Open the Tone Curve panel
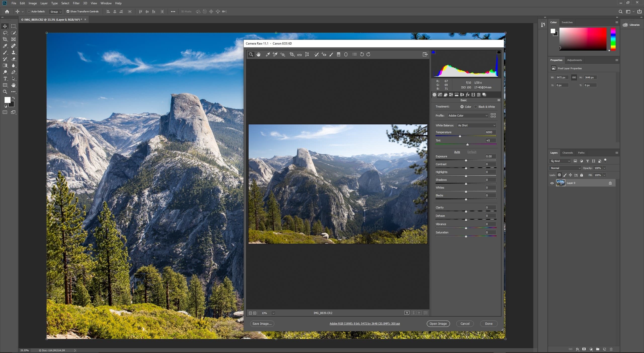The height and width of the screenshot is (353, 644). pyautogui.click(x=440, y=95)
